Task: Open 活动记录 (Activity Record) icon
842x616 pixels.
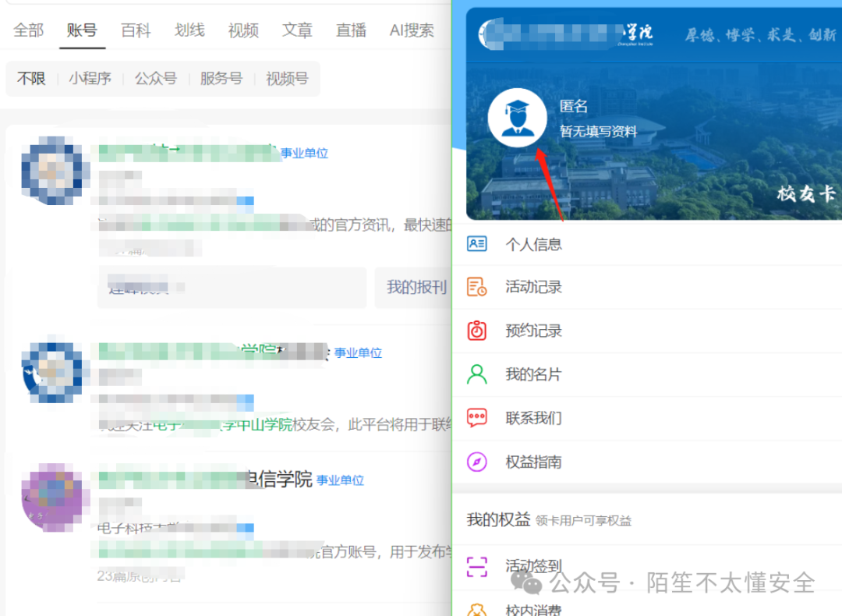Action: coord(479,287)
